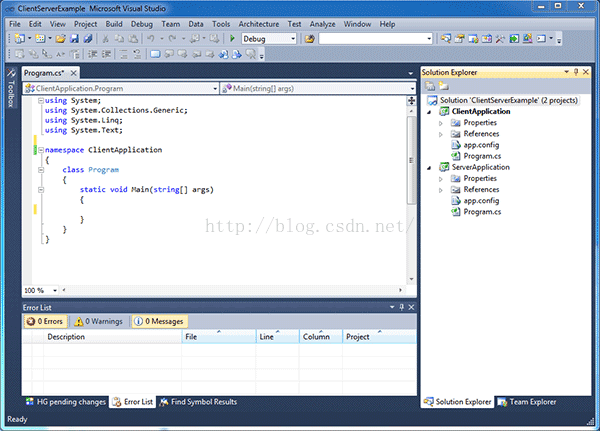Toggle auto-hide pin on Error List
Screen dimensions: 600x431
pyautogui.click(x=402, y=307)
